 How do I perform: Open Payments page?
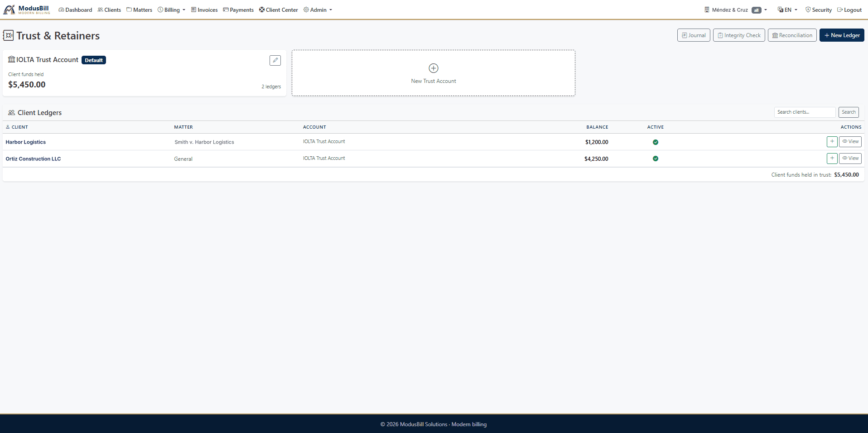tap(238, 10)
